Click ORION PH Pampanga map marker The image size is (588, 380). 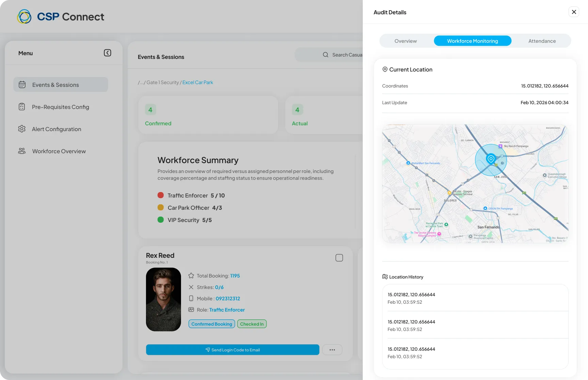click(485, 208)
